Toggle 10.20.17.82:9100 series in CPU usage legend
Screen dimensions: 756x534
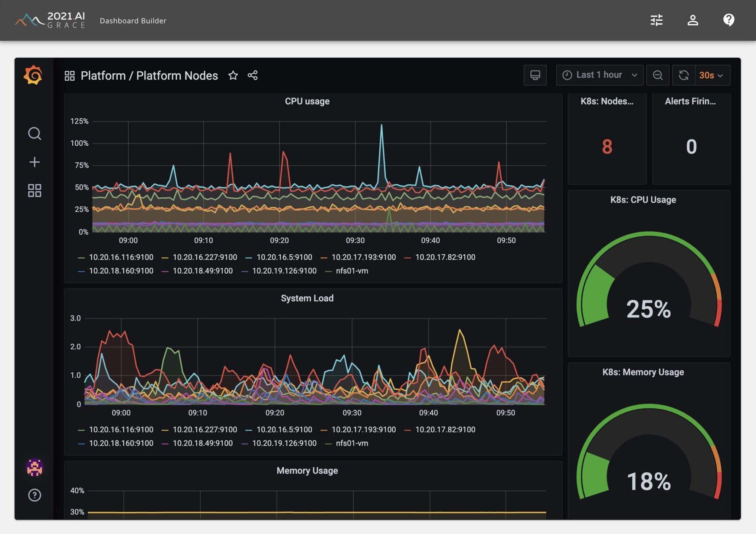(445, 257)
